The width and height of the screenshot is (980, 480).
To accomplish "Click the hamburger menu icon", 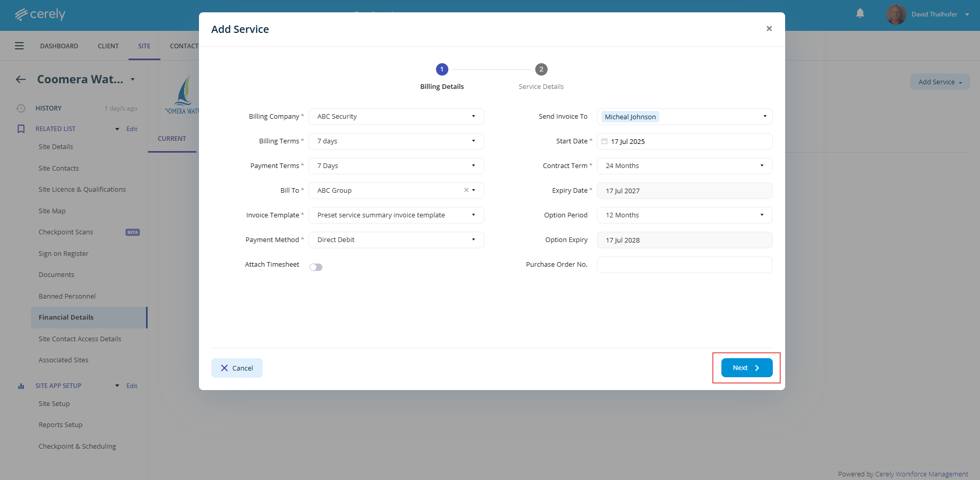I will [x=20, y=46].
